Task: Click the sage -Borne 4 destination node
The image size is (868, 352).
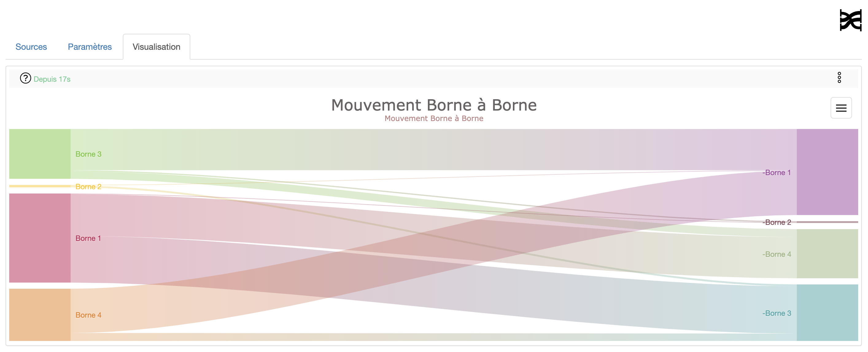Action: 827,253
